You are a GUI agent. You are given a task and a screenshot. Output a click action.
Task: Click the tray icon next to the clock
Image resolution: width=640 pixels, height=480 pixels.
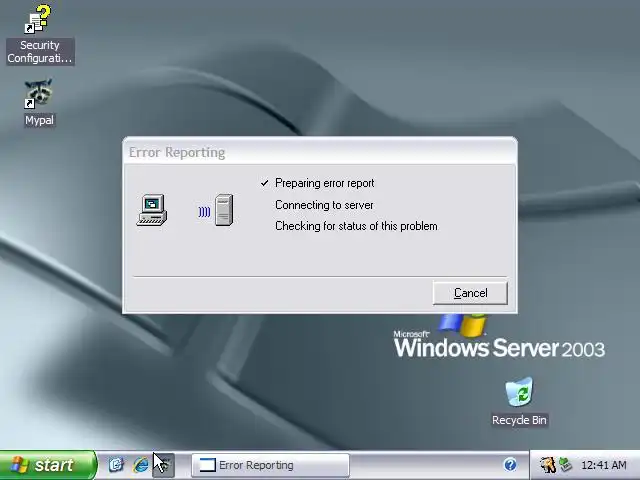(566, 464)
